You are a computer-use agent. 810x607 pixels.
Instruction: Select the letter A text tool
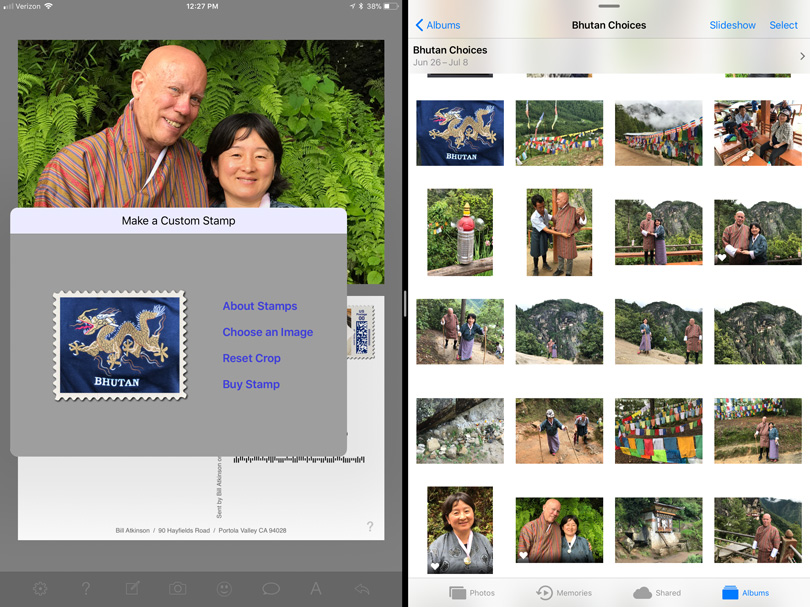click(316, 588)
